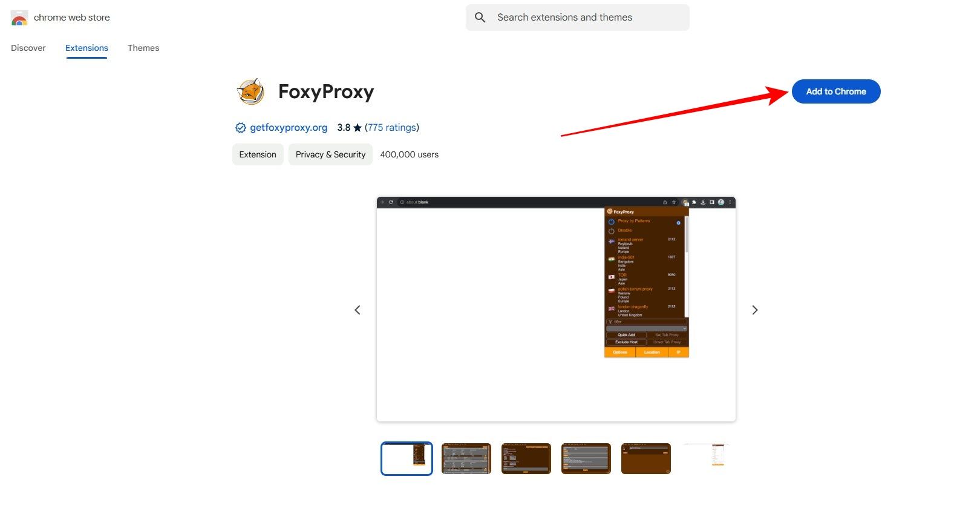Click the Add to Chrome button

836,91
